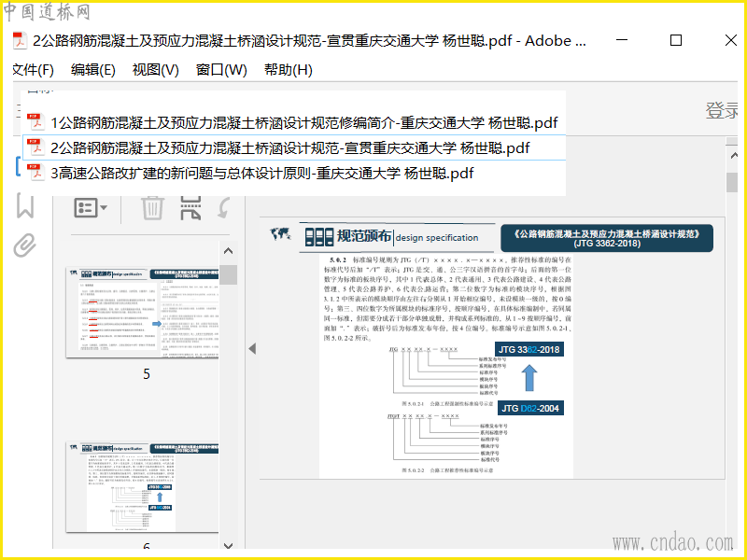Click the 规范颁布 heading on the page
The width and height of the screenshot is (747, 560).
coord(364,236)
